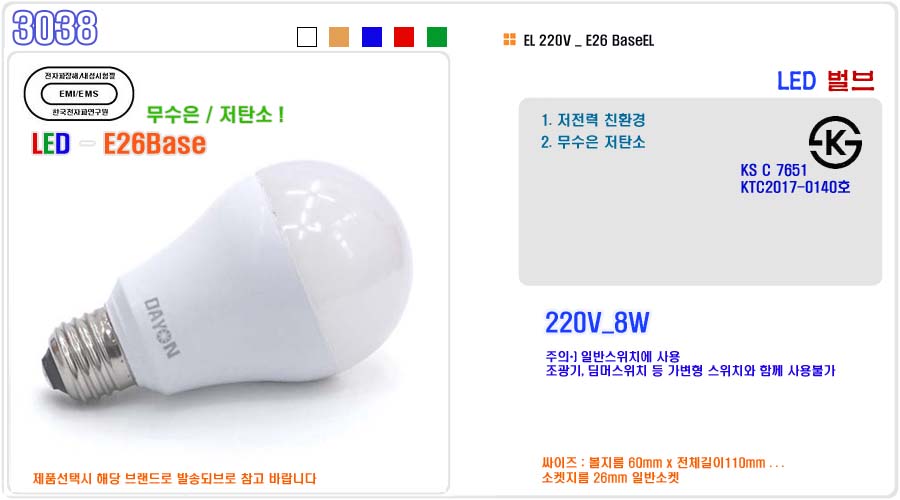Select the orange color swatch

pyautogui.click(x=339, y=37)
